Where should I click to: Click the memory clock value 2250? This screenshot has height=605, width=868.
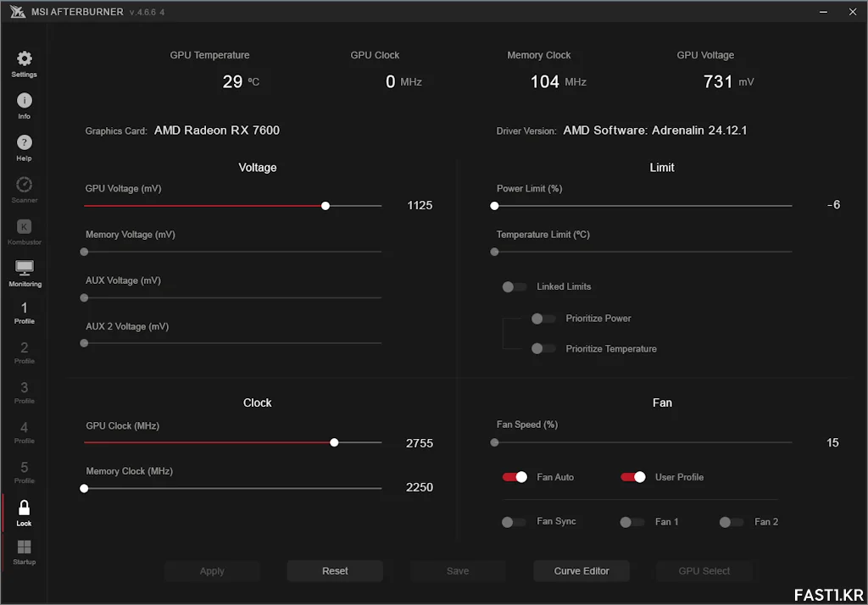pos(420,488)
